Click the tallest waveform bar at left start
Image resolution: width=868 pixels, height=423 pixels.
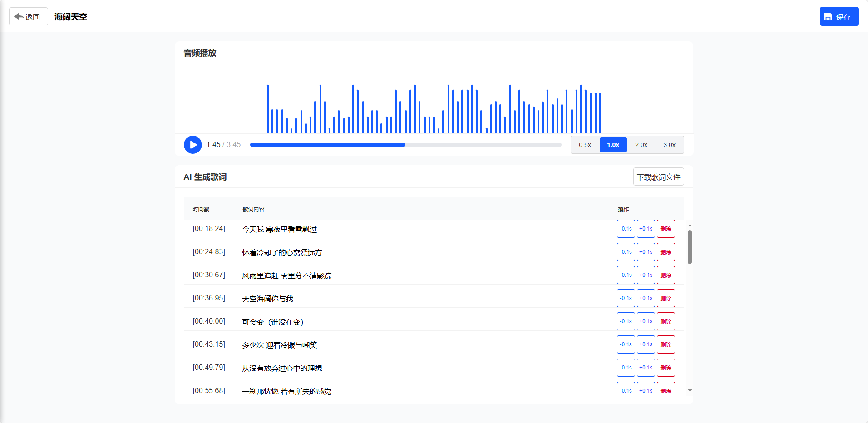coord(268,109)
